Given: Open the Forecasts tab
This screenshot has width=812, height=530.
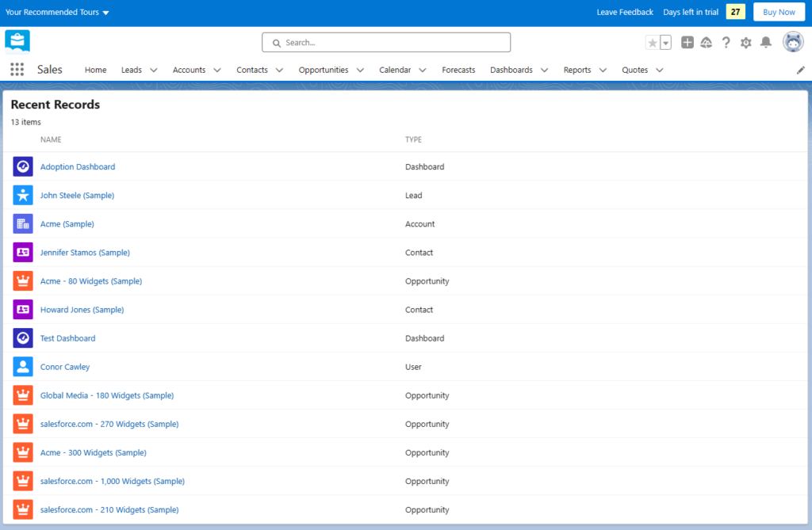Looking at the screenshot, I should click(x=458, y=70).
